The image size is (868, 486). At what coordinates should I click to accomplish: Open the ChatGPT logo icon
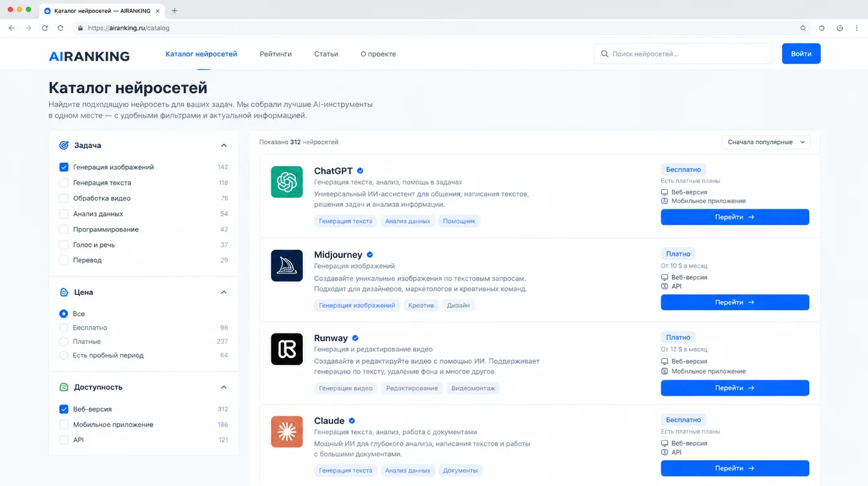click(x=287, y=182)
